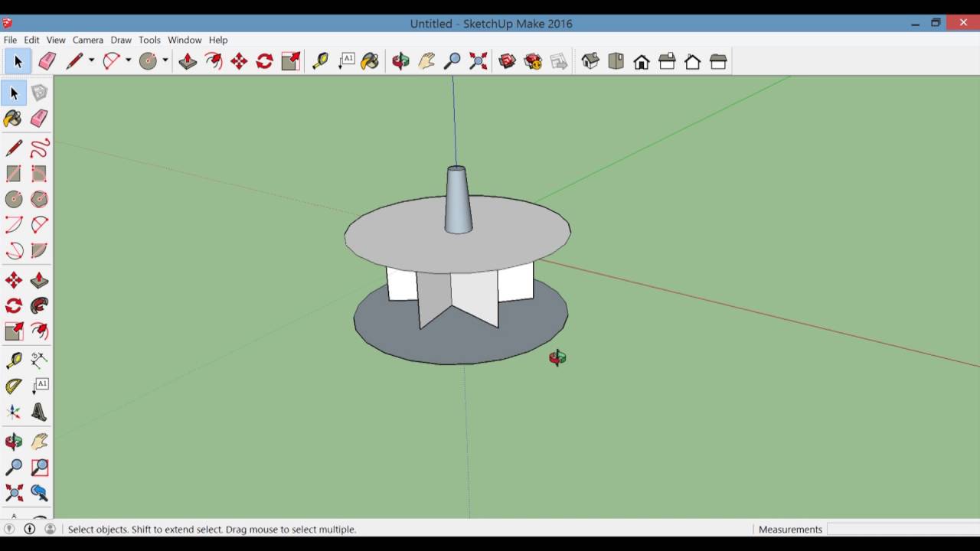Choose the Freehand drawing tool

pos(39,148)
